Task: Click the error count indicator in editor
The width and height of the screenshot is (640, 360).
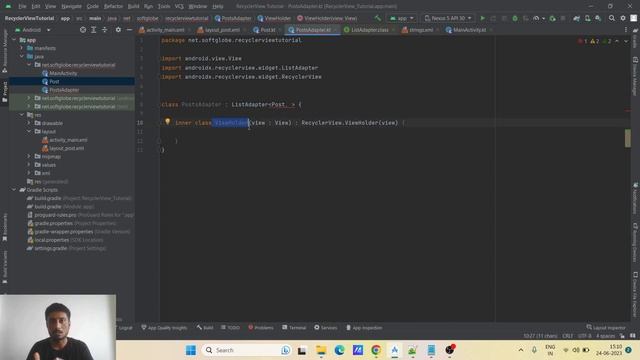Action: (x=582, y=41)
